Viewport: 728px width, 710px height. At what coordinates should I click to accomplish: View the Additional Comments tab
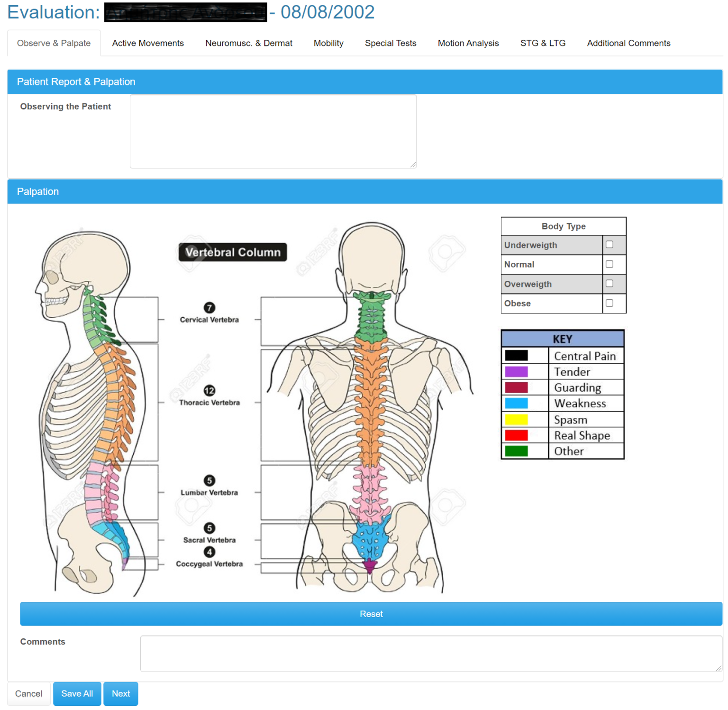[628, 43]
